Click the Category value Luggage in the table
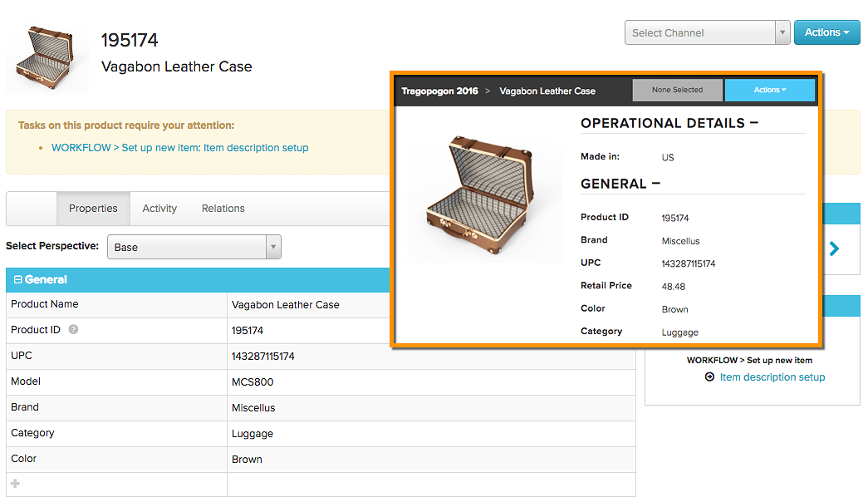Image resolution: width=868 pixels, height=502 pixels. tap(252, 434)
